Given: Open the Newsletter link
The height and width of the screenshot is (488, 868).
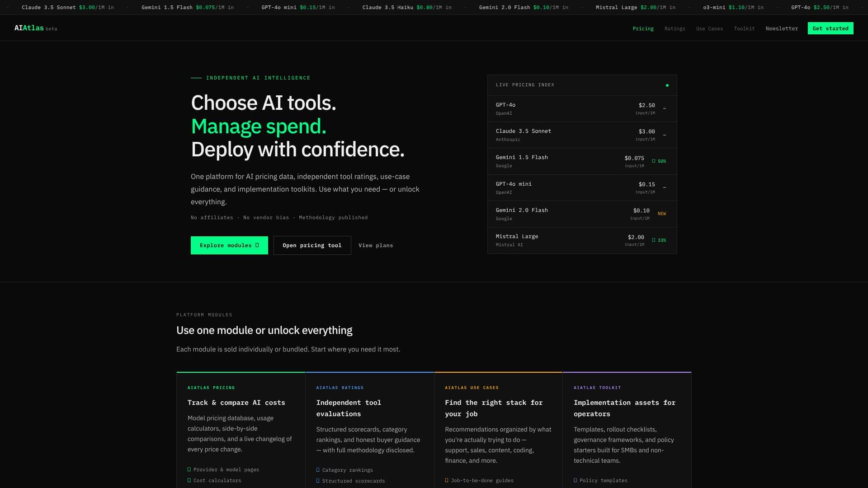Looking at the screenshot, I should (x=782, y=28).
